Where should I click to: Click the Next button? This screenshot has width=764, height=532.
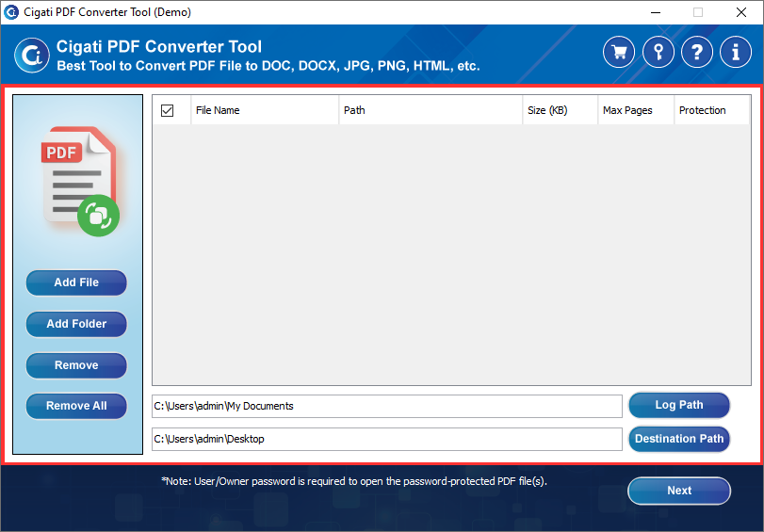(x=679, y=491)
